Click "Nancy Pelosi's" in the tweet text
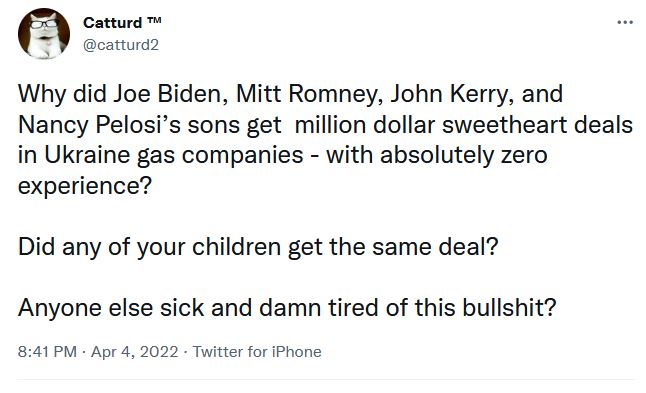Image resolution: width=646 pixels, height=393 pixels. [99, 124]
